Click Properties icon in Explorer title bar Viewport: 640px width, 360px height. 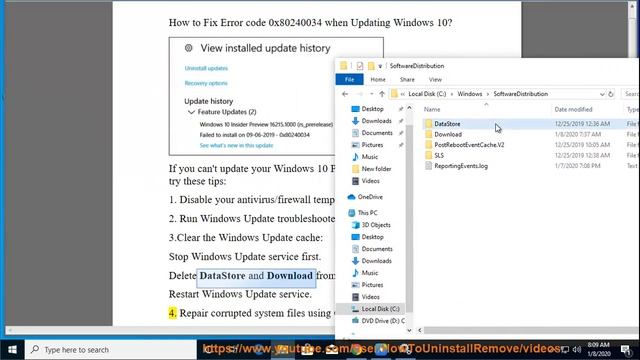point(360,66)
